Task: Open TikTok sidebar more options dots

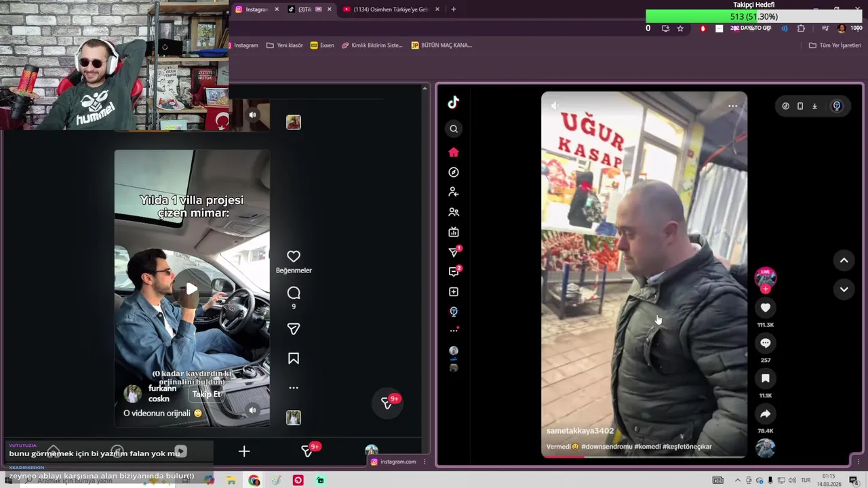Action: point(454,330)
